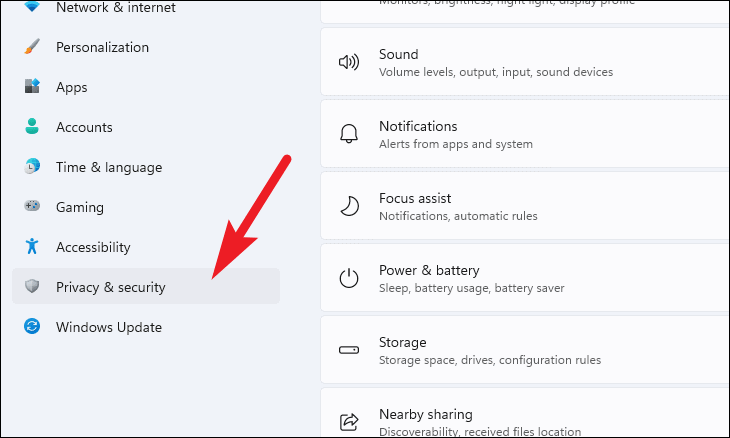This screenshot has height=438, width=730.
Task: Click 'Alerts from apps and system' description
Action: click(x=456, y=144)
